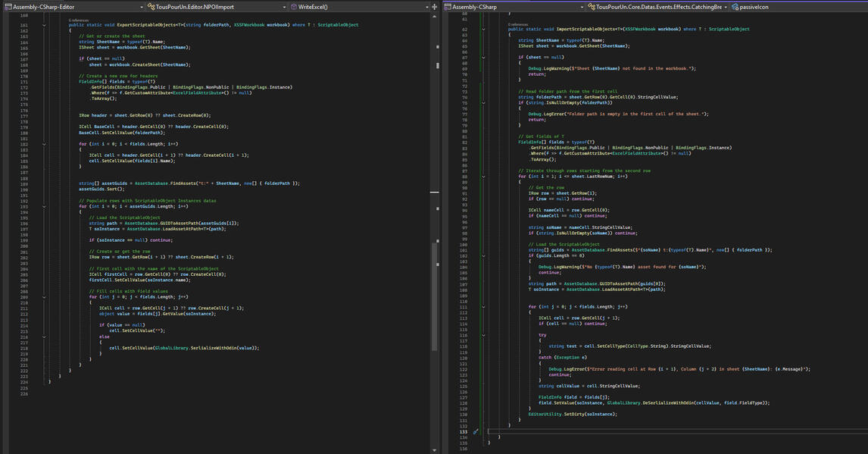The height and width of the screenshot is (454, 868).
Task: Click the project glyph beside Assembly-CSharp
Action: pos(450,6)
